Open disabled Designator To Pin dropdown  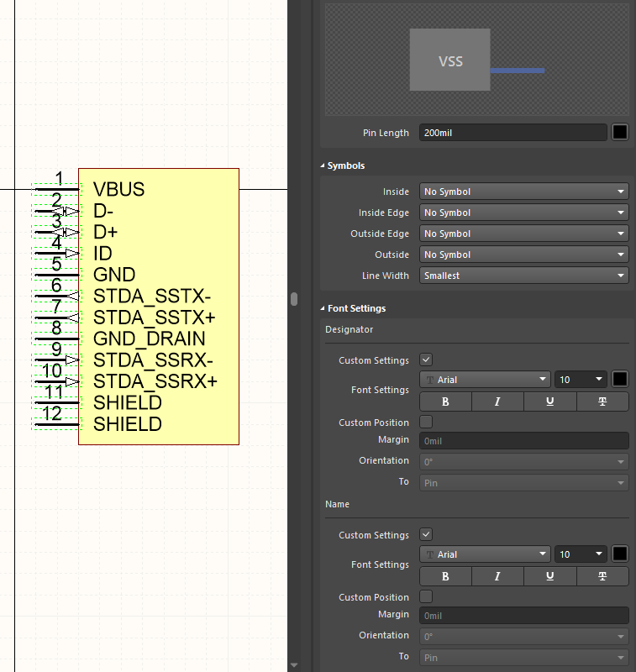tap(523, 483)
